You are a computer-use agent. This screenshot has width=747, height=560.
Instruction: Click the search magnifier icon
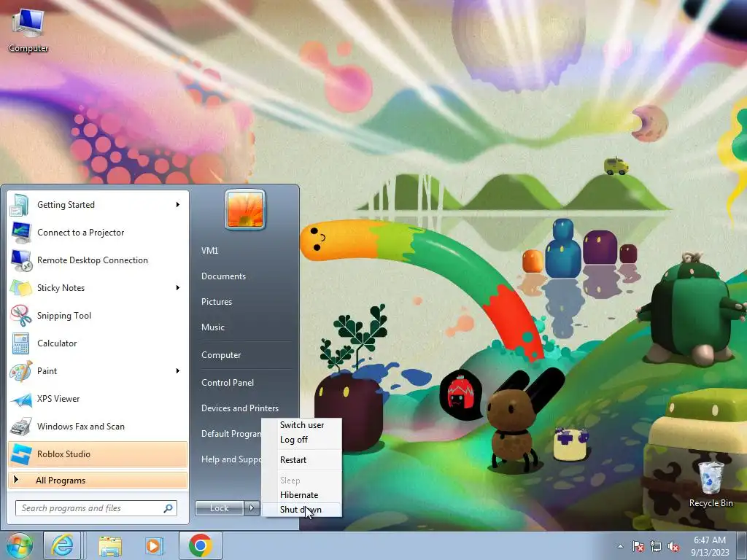tap(168, 508)
